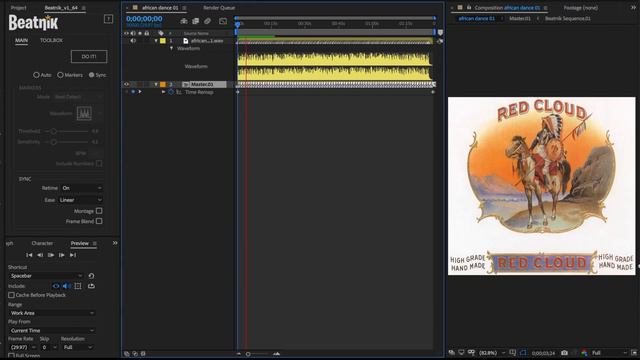
Task: Switch to the Character panel tab
Action: [42, 243]
